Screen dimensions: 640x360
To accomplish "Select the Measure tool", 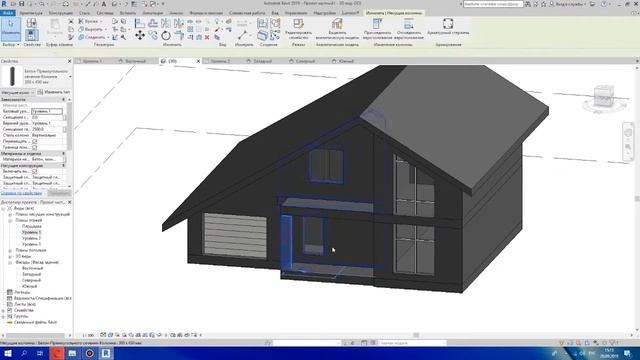I will pyautogui.click(x=243, y=36).
